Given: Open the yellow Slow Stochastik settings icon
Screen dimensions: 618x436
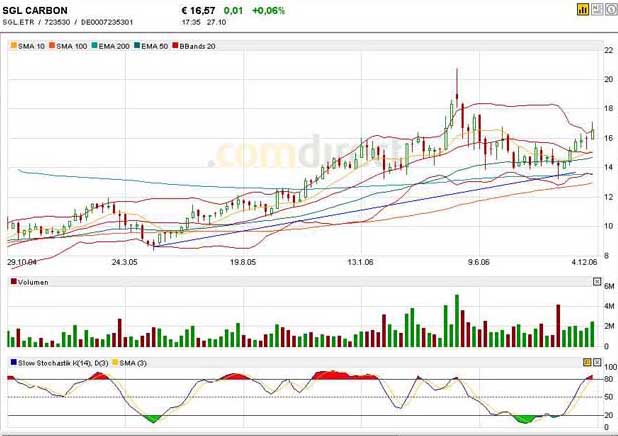Looking at the screenshot, I should point(587,362).
